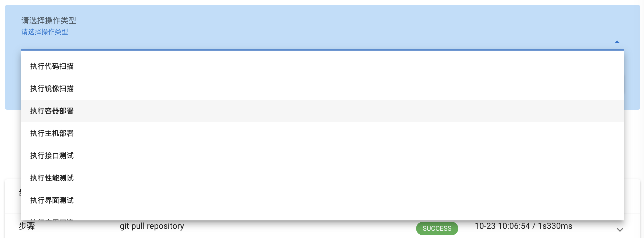Expand the step row chevron
The height and width of the screenshot is (238, 644).
(x=620, y=230)
